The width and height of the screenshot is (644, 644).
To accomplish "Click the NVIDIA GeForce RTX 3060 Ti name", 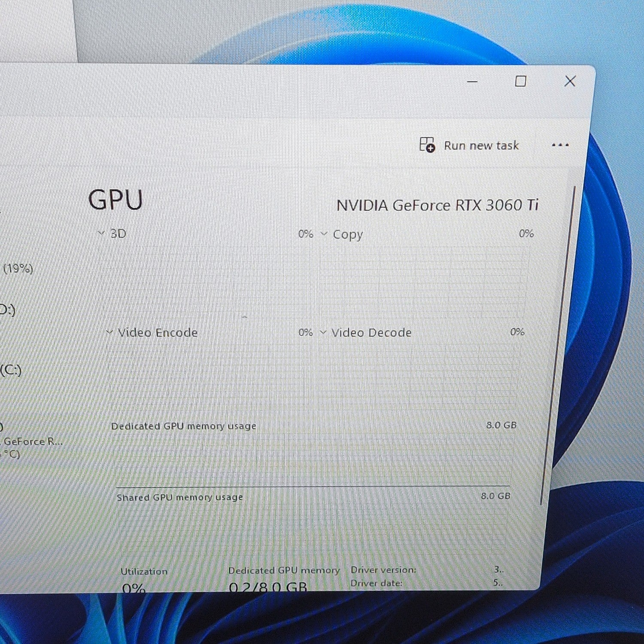I will point(437,205).
